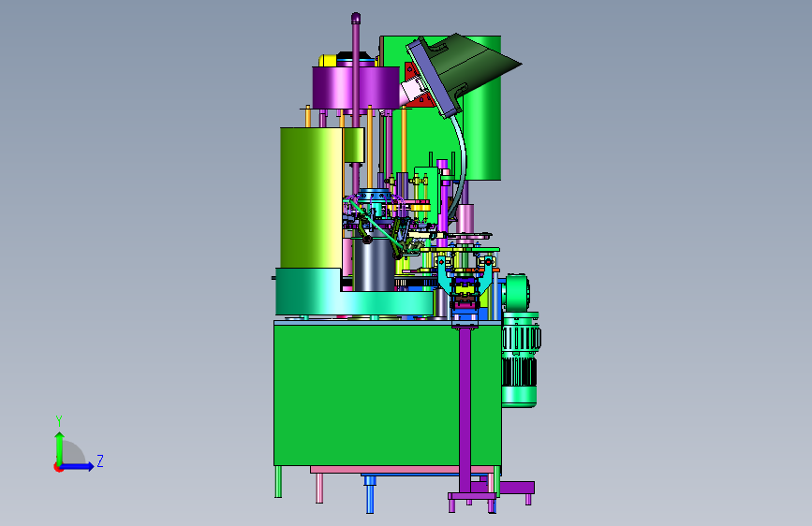
Task: Click the red origin ball of the triad
Action: (58, 467)
